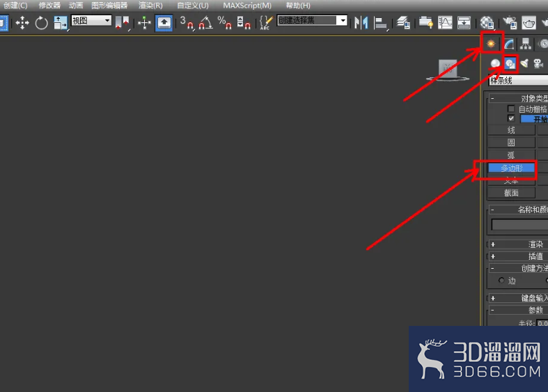
Task: Open Render Setup teapot icon
Action: (510, 23)
